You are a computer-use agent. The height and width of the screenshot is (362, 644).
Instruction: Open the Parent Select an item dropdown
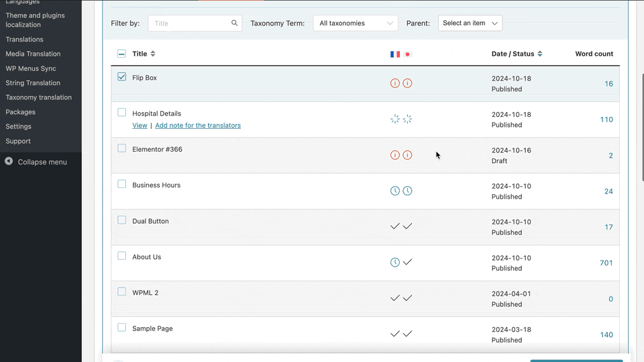[470, 23]
